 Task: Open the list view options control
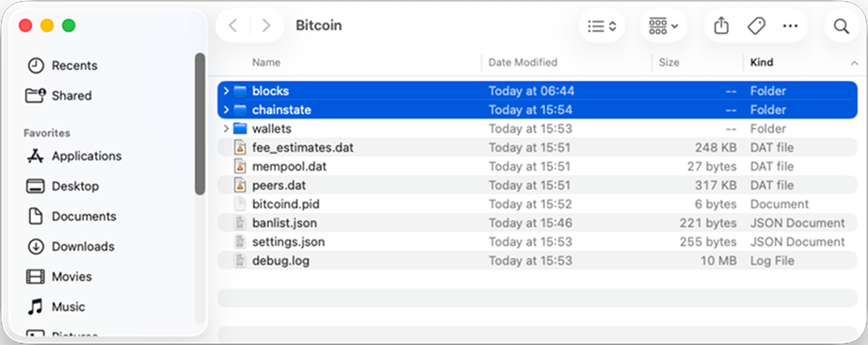click(x=602, y=26)
